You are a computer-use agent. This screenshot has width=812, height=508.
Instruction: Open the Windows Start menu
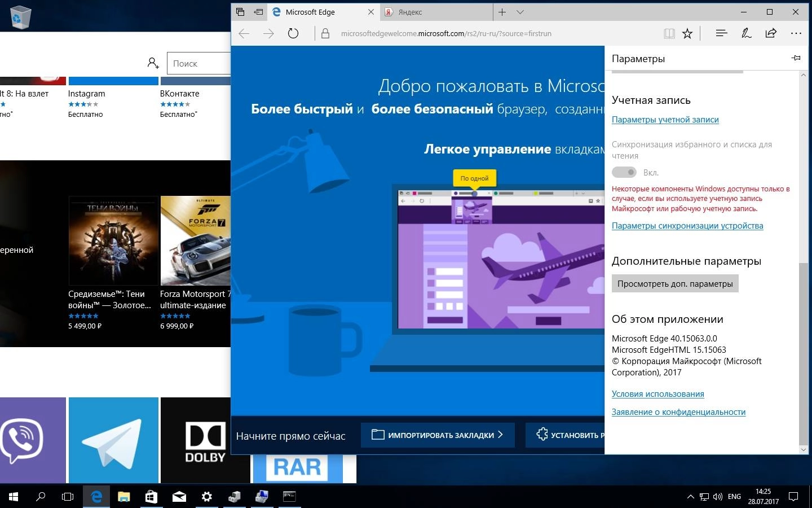pos(14,497)
